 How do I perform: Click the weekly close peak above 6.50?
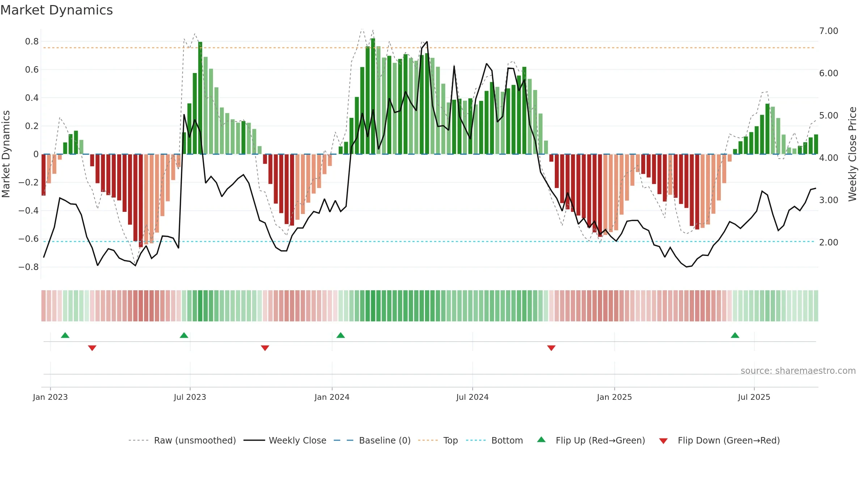point(427,42)
